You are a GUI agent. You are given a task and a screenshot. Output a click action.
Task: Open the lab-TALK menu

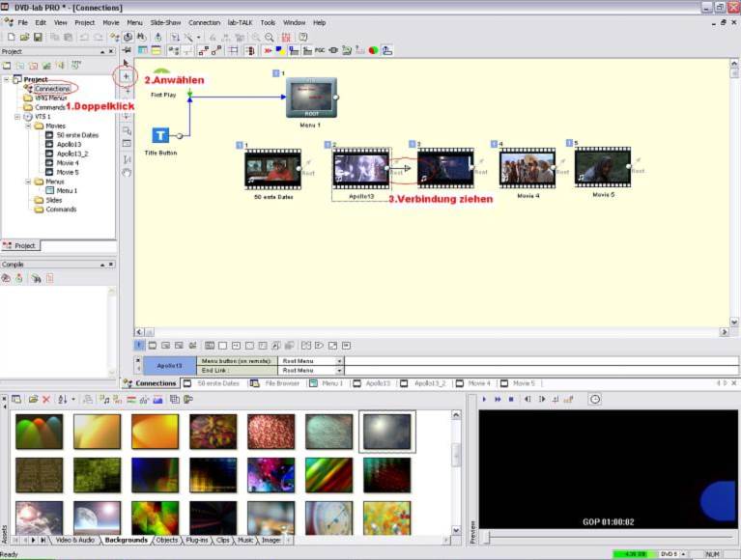(240, 22)
